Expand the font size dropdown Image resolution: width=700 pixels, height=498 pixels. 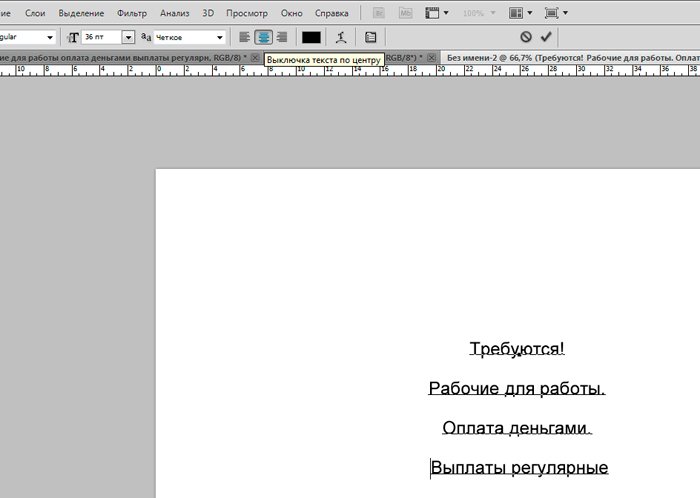click(x=128, y=37)
